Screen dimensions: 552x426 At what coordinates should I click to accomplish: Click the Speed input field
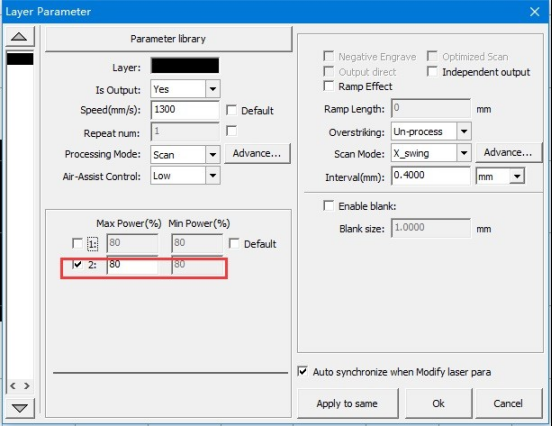coord(185,110)
